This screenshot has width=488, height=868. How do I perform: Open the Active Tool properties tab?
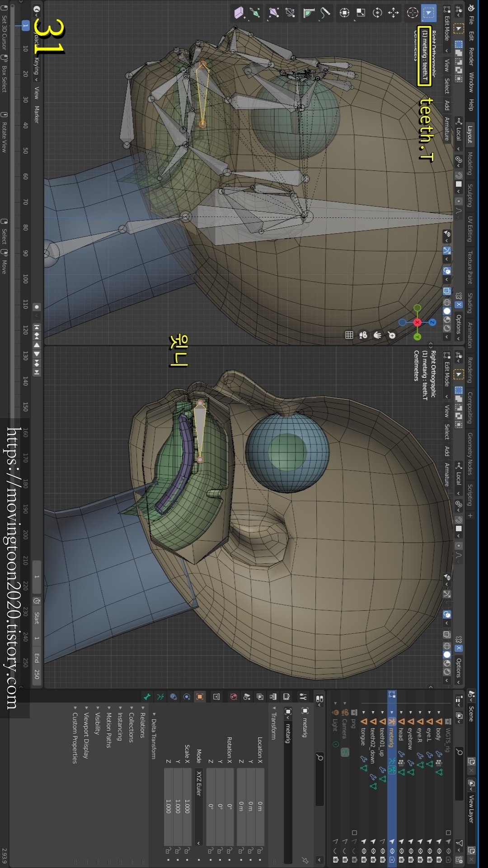(x=303, y=697)
